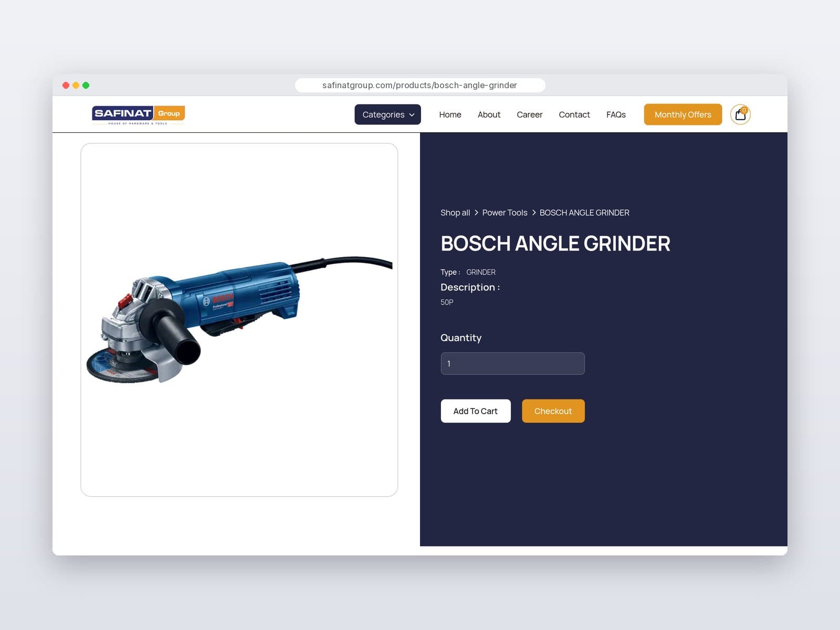
Task: Open the shopping cart icon
Action: point(740,114)
